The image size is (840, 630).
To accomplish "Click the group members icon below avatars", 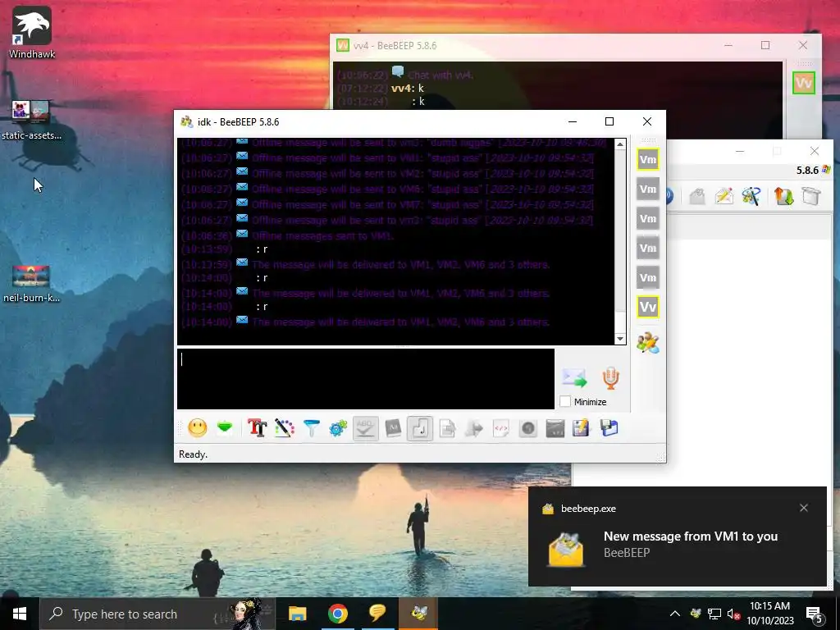I will pos(648,342).
